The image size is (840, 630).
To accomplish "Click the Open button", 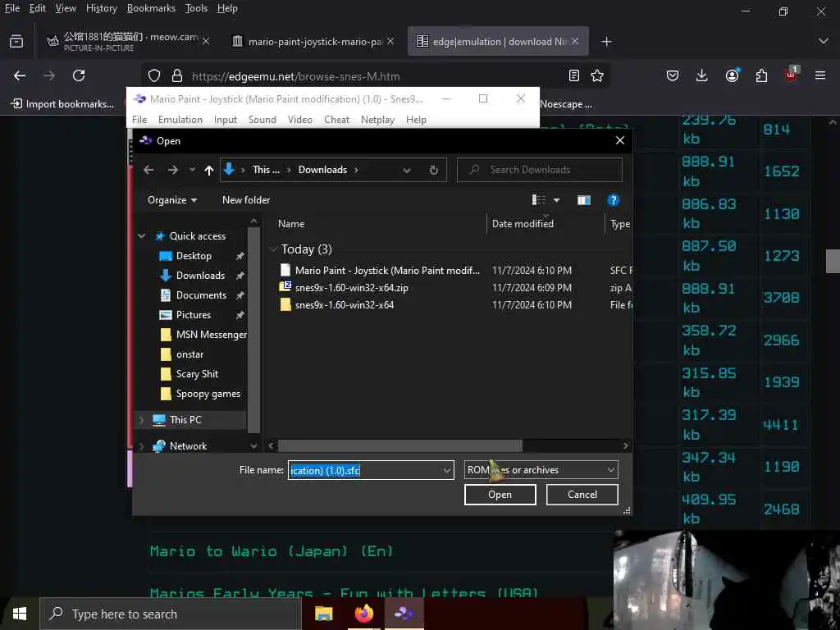I will (x=500, y=495).
